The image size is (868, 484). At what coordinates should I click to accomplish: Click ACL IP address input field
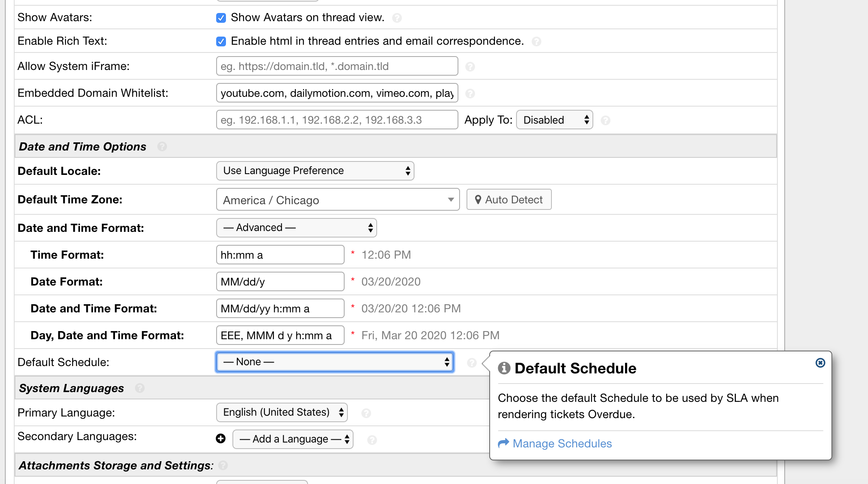pyautogui.click(x=337, y=120)
